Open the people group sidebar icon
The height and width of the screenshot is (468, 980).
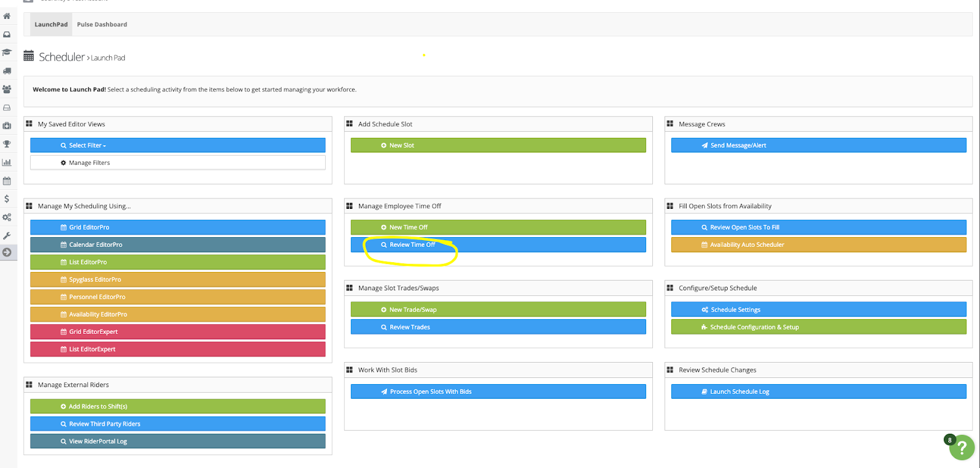click(7, 89)
